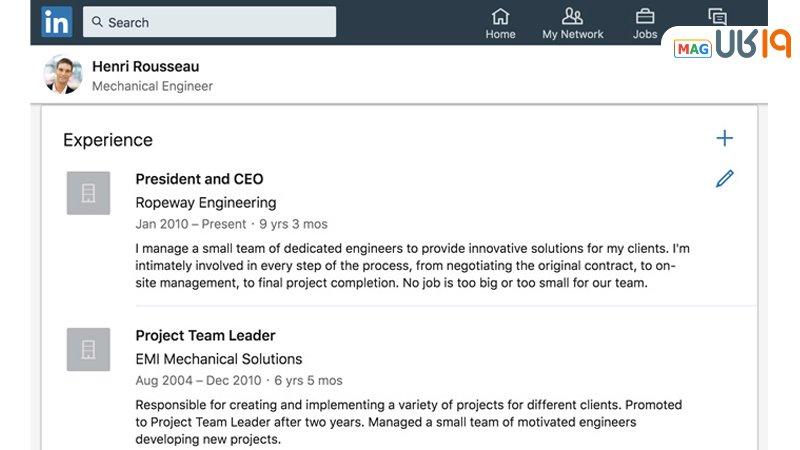This screenshot has width=800, height=450.
Task: Click the Ropeway Engineering company logo placeholder
Action: coord(88,193)
